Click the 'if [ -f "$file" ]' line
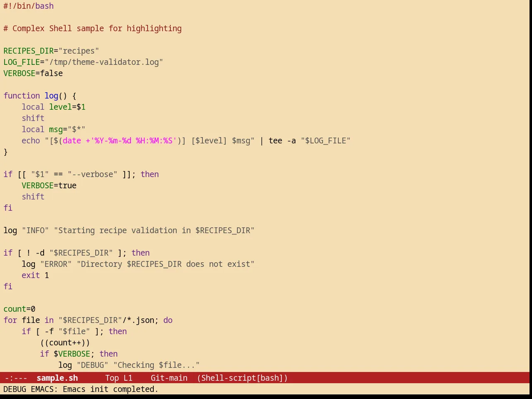Viewport: 532px width, 399px height. 74,331
